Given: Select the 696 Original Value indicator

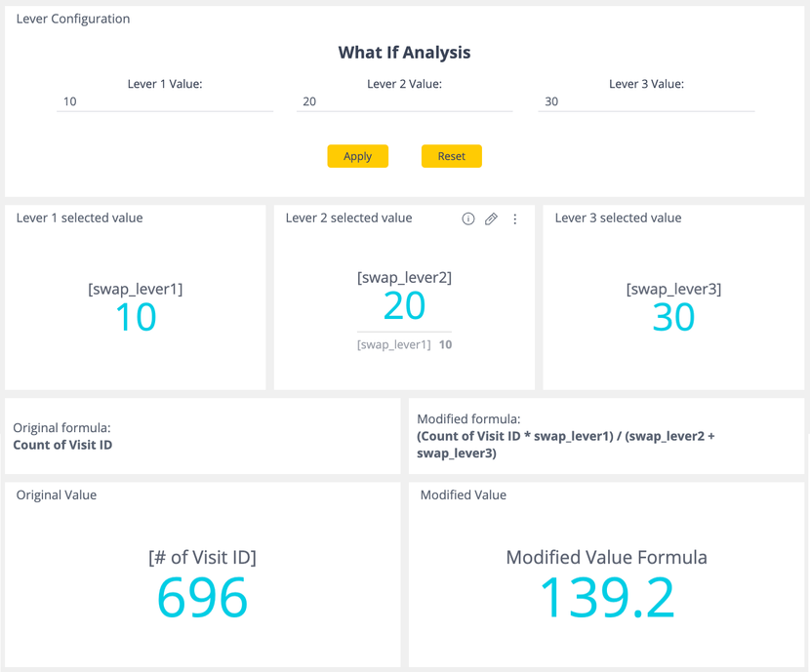Looking at the screenshot, I should 202,597.
